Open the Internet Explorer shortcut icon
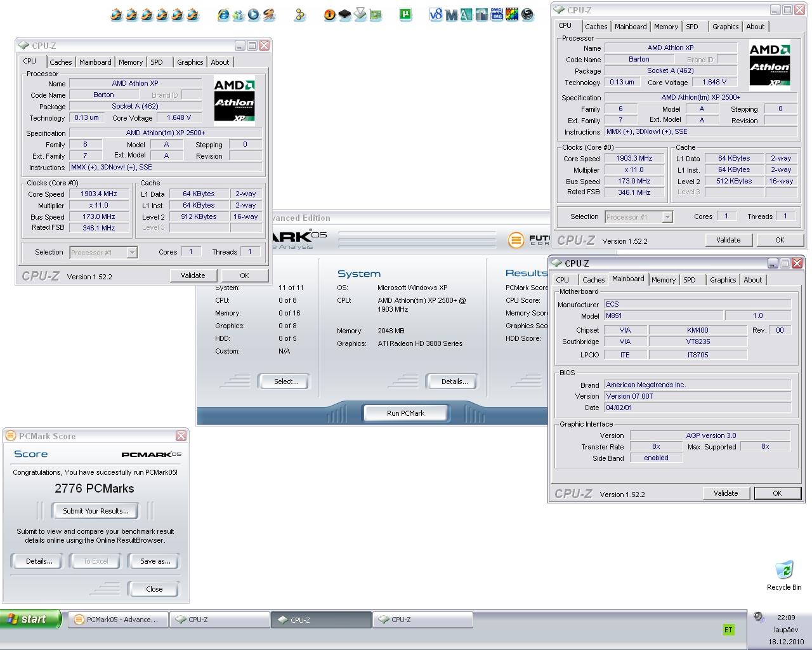The height and width of the screenshot is (650, 812). click(223, 14)
